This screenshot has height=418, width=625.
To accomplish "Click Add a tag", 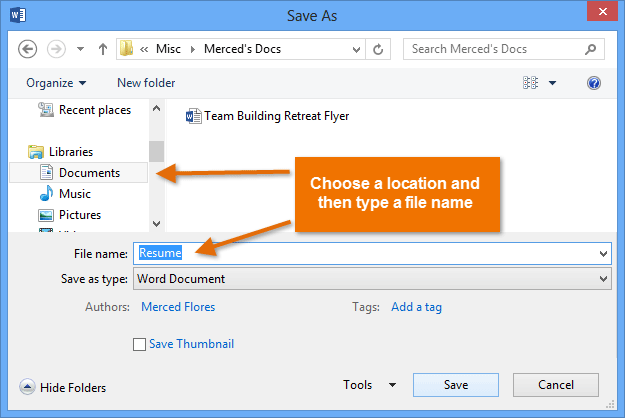I will pyautogui.click(x=416, y=307).
